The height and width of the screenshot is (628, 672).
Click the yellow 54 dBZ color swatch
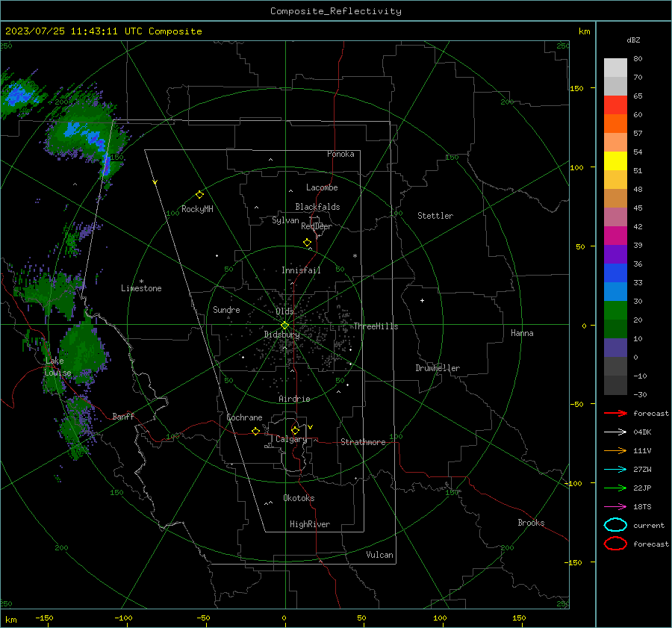[x=615, y=161]
